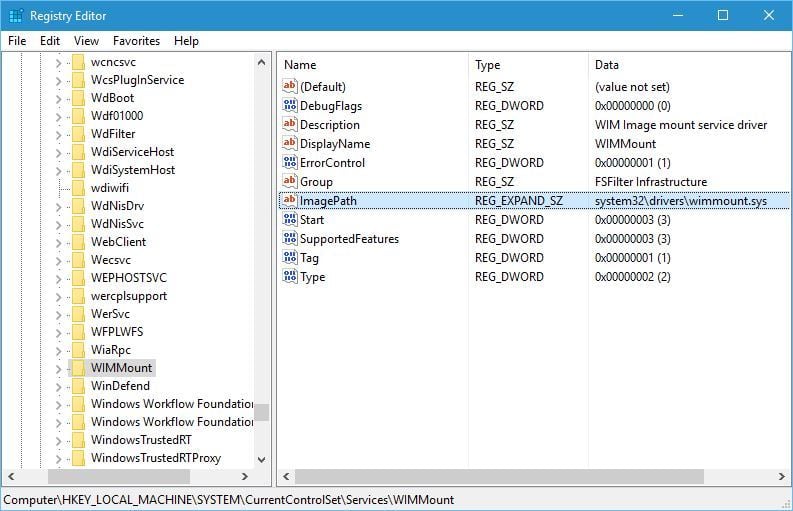Click the binary icon beside ErrorControl
The image size is (793, 511).
pyautogui.click(x=289, y=162)
